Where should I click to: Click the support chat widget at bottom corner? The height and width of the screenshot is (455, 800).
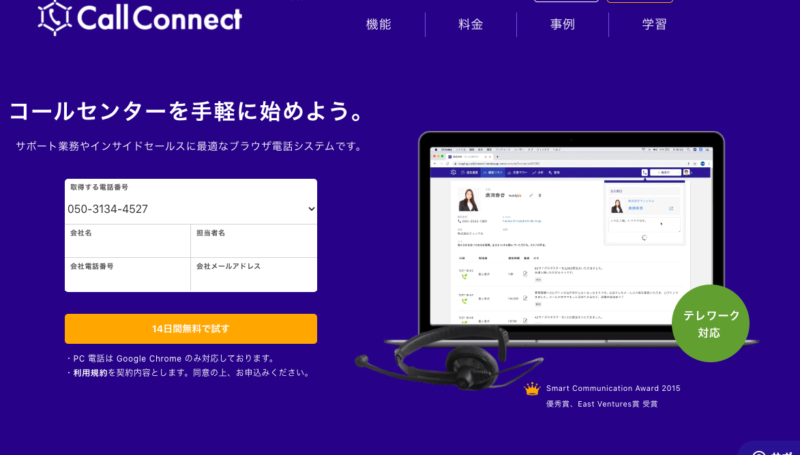click(x=770, y=449)
